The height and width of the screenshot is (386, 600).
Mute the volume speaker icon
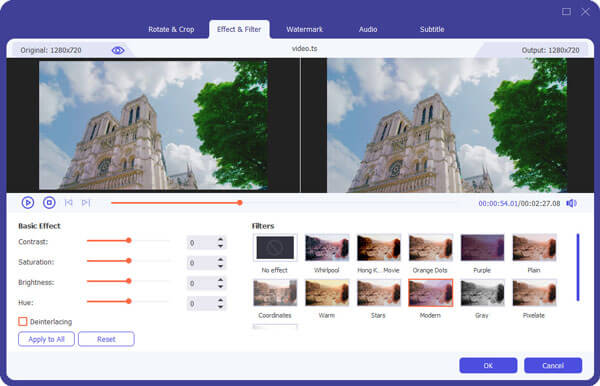(x=571, y=203)
